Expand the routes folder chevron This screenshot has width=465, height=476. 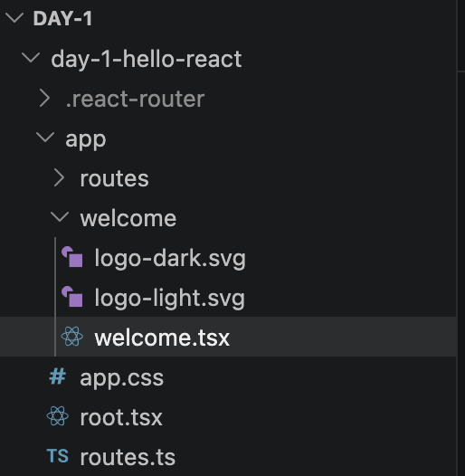point(59,177)
